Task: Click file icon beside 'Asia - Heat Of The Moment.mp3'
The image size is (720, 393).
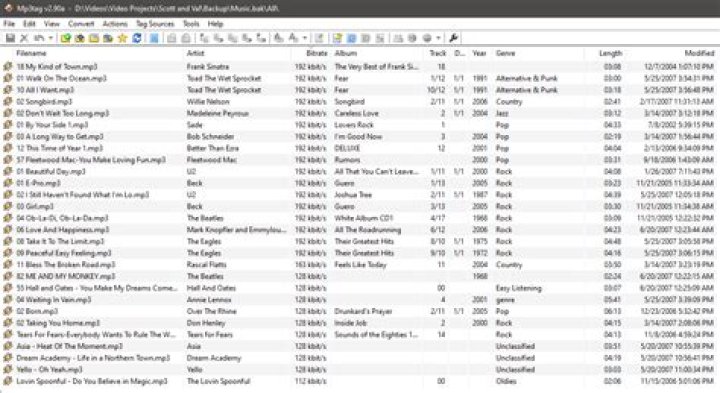Action: click(8, 346)
